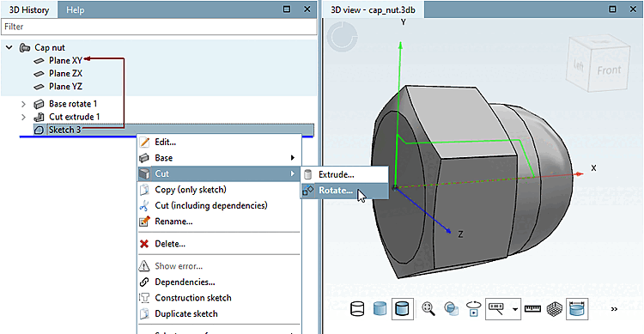644x334 pixels.
Task: Click the Left face of view cube
Action: coord(578,65)
